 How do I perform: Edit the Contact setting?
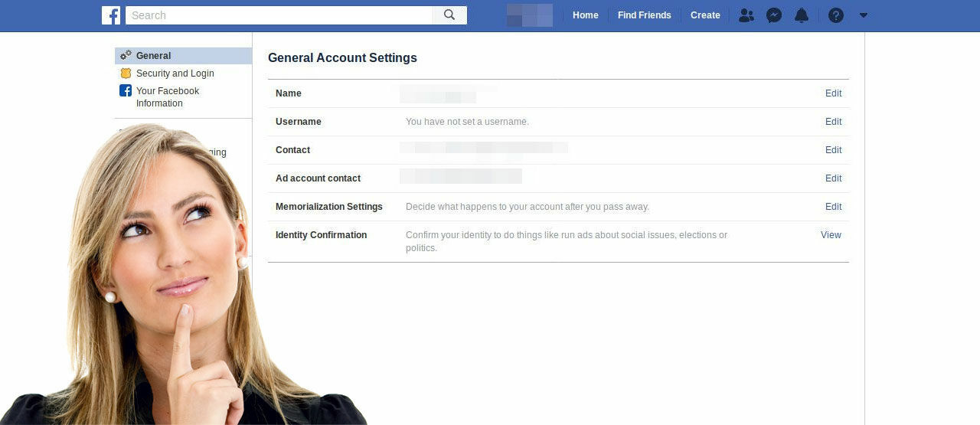(x=833, y=150)
